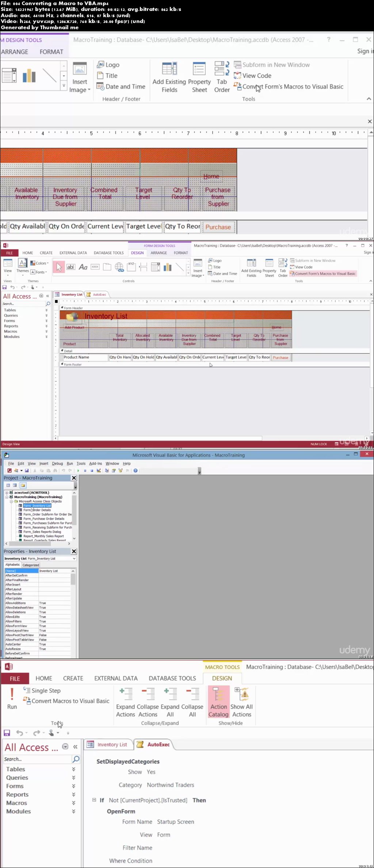
Task: Click Save disk icon in VBA toolbar
Action: pos(27,471)
